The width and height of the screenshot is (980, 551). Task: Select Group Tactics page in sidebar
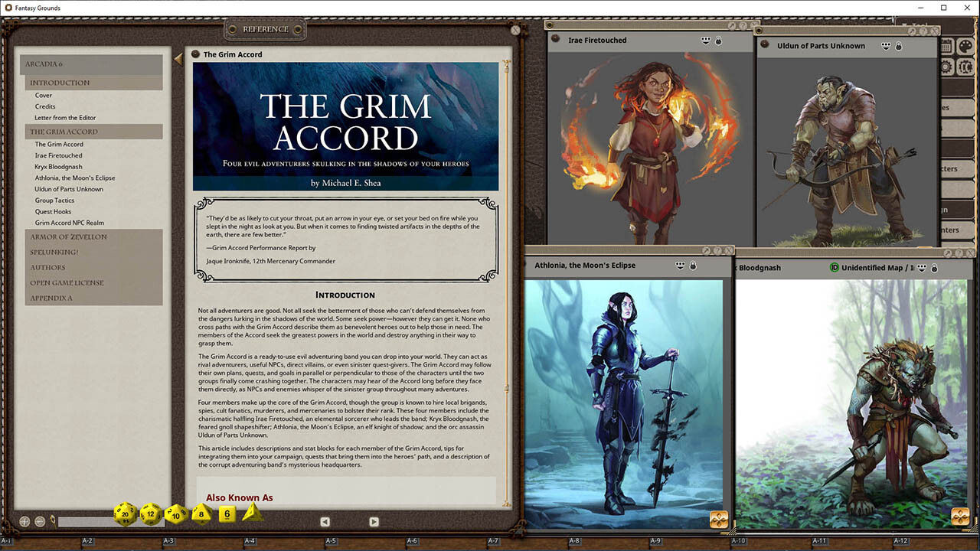(x=54, y=201)
